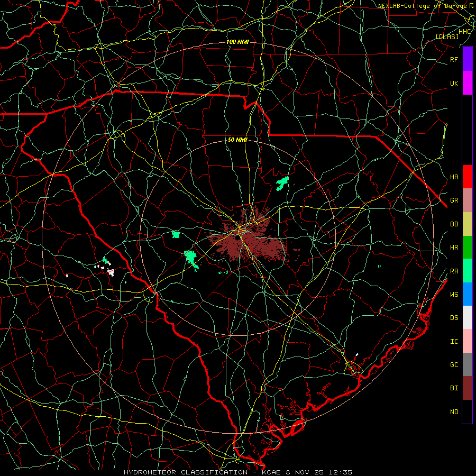The image size is (476, 476).
Task: Click the 'NEXLAB-College of DuPage' credit text
Action: (423, 6)
